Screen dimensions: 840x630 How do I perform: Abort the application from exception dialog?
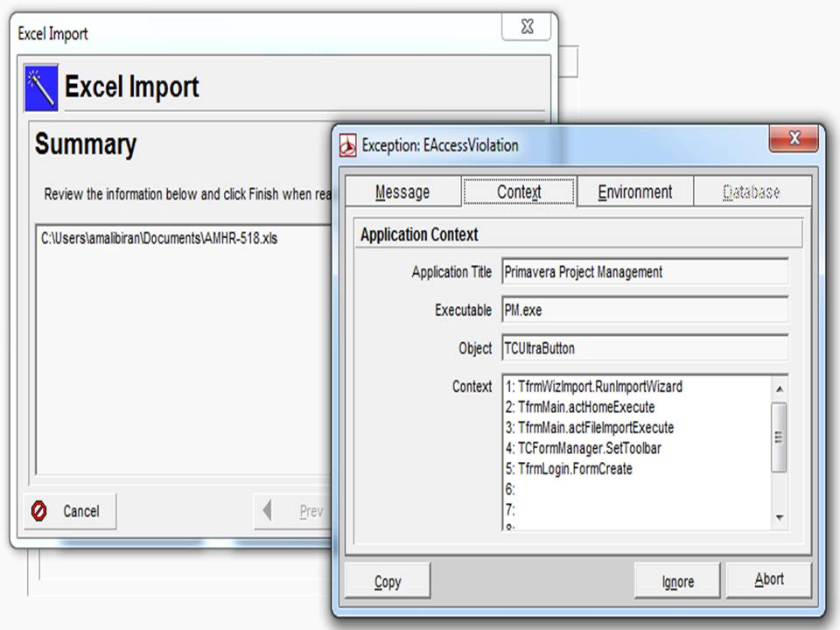[x=769, y=579]
